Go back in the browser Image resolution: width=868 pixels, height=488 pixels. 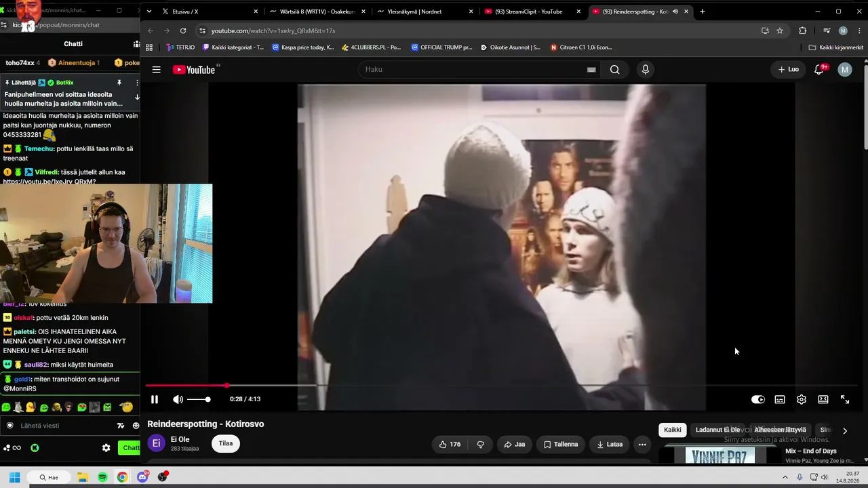point(151,30)
